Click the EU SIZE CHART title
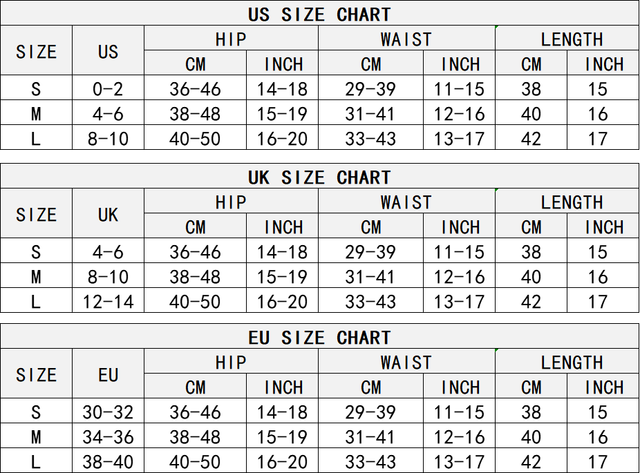This screenshot has height=473, width=640. [x=320, y=338]
